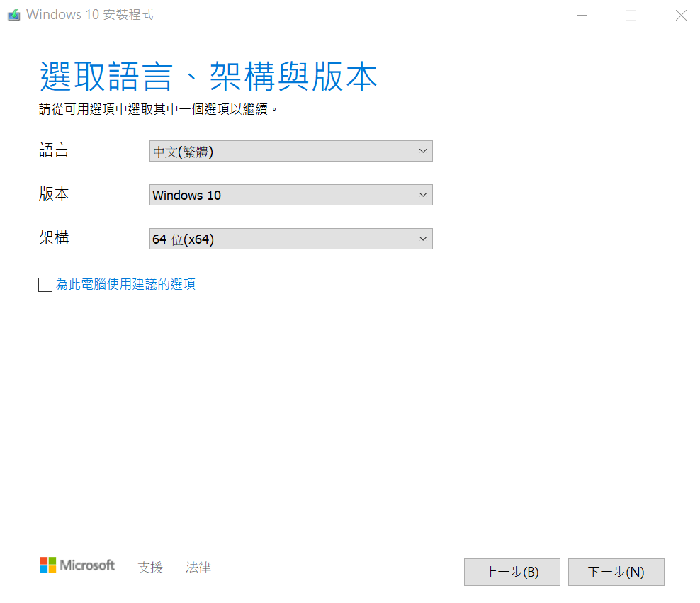Viewport: 700px width, 603px height.
Task: Click the 選取語言、架構與版本 heading
Action: (x=208, y=77)
